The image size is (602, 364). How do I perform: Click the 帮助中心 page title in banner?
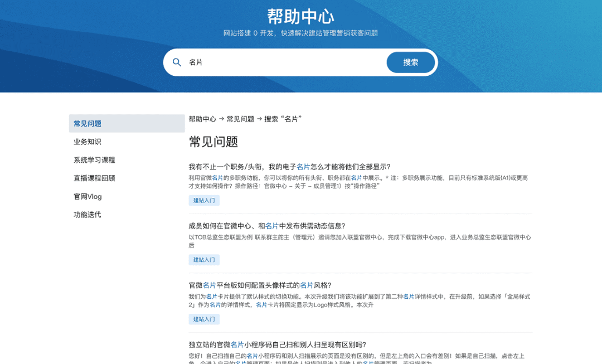[x=300, y=16]
